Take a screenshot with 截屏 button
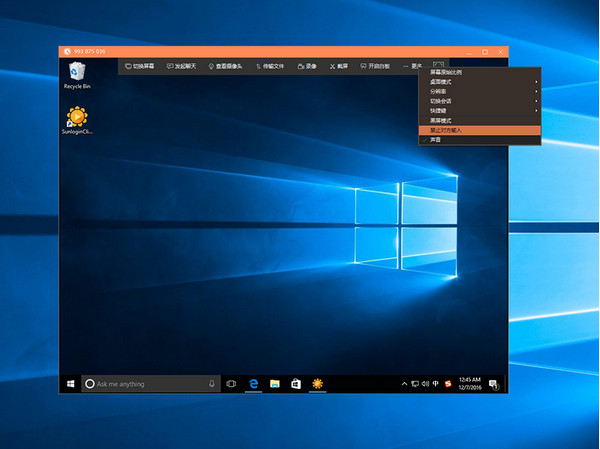This screenshot has height=449, width=600. pos(339,66)
